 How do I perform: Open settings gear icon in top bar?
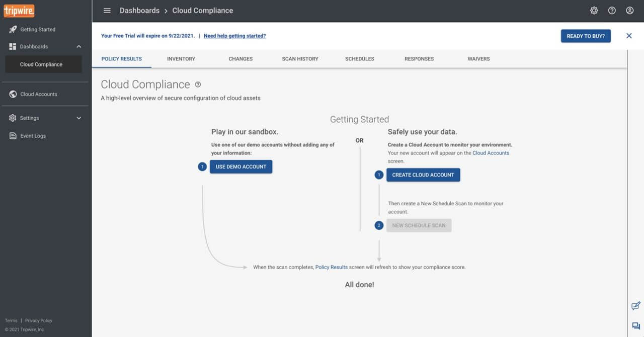594,11
